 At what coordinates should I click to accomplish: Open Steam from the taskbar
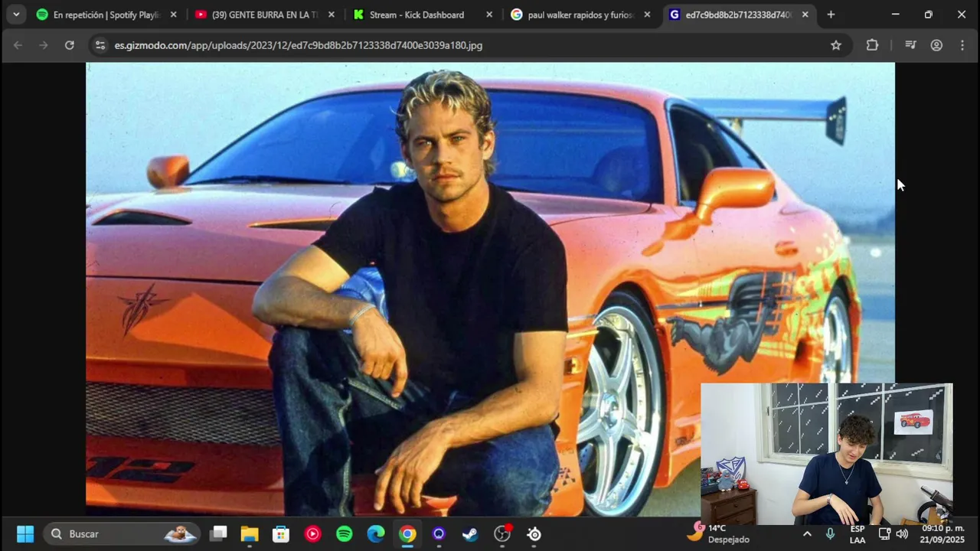(x=470, y=533)
